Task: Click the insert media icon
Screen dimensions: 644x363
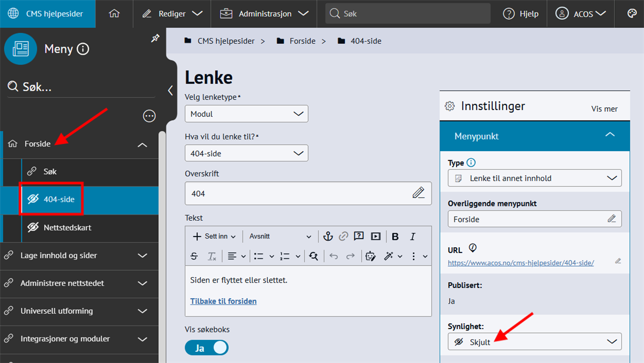Action: [x=376, y=236]
